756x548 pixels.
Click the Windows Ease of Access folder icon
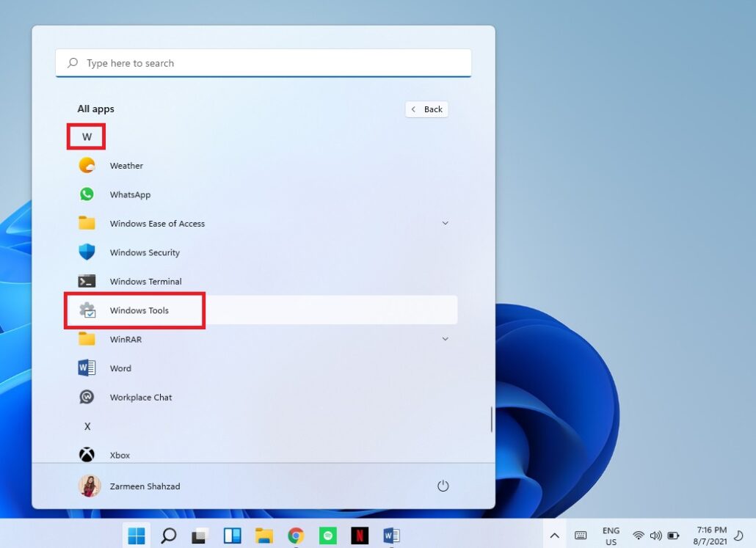87,223
